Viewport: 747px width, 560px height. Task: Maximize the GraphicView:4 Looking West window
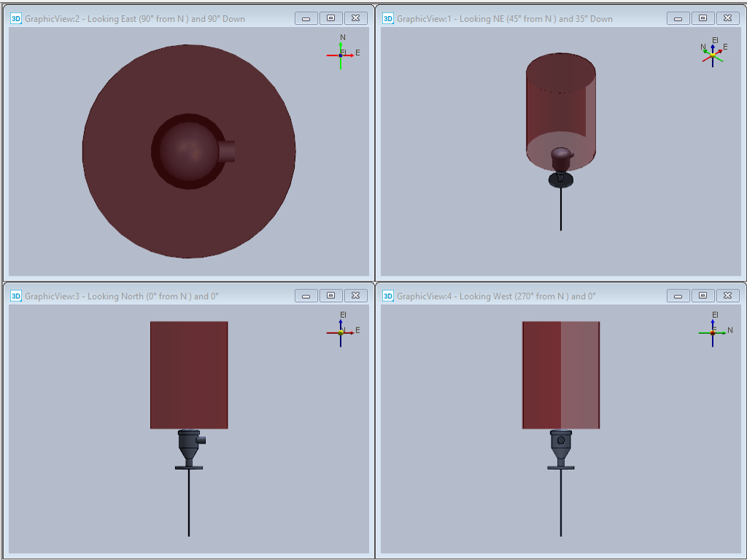coord(703,296)
